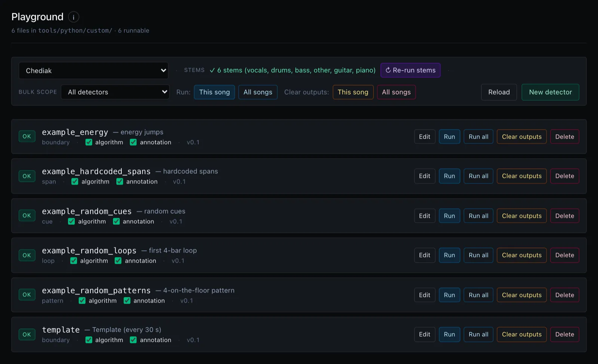
Task: Click the example_random_loops detector name
Action: point(89,251)
